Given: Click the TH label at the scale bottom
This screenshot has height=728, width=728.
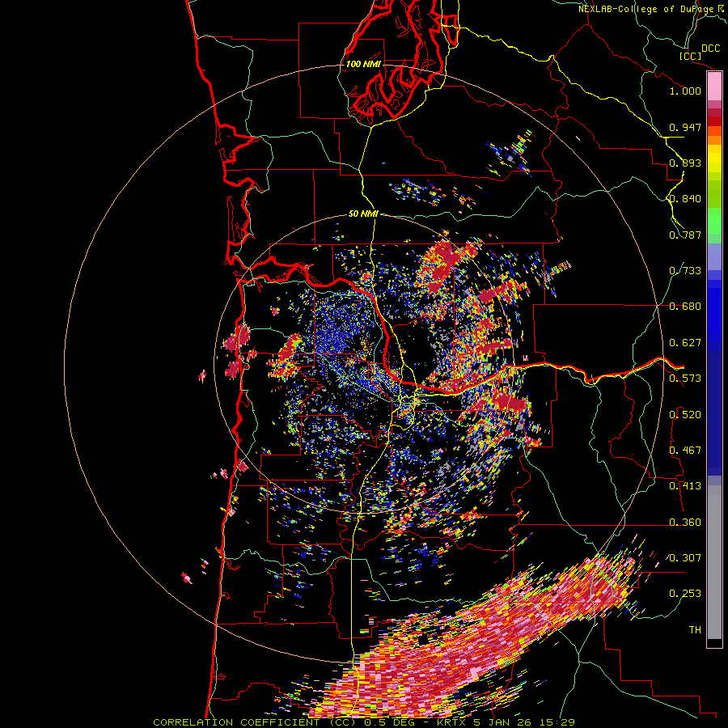Looking at the screenshot, I should point(695,630).
